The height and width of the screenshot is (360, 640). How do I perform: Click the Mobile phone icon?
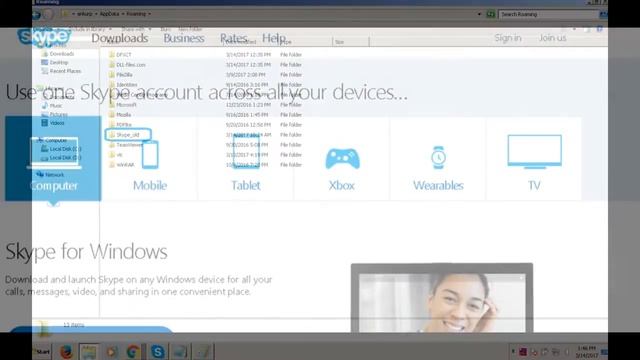click(150, 154)
